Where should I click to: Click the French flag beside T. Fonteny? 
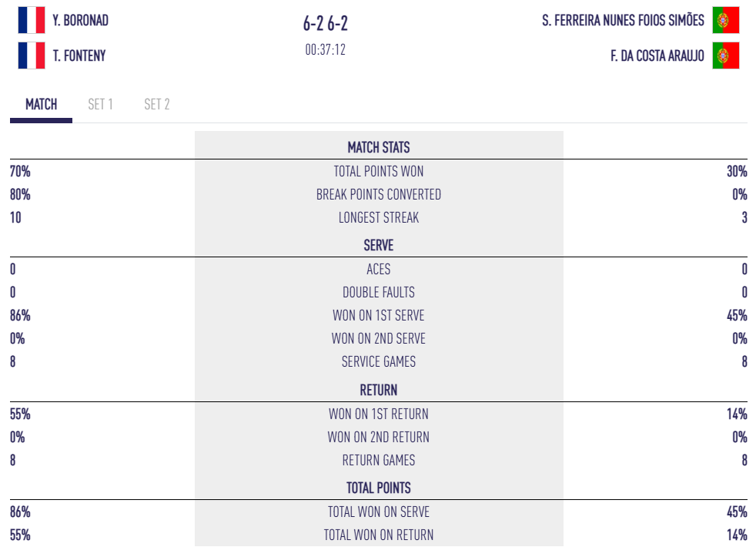(32, 55)
